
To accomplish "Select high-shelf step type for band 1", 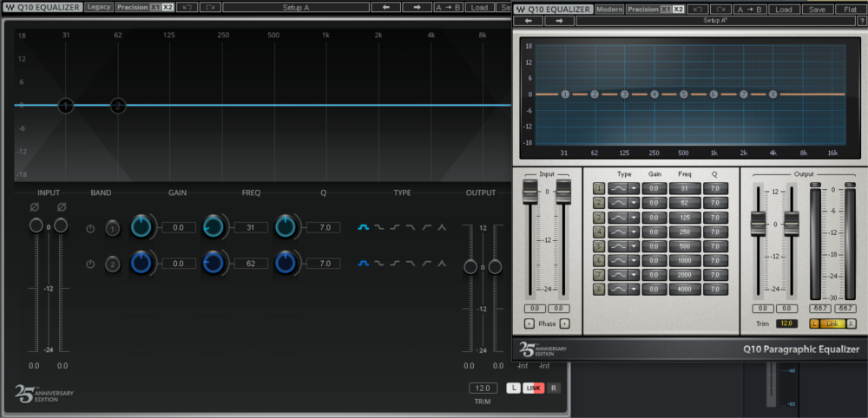I will [395, 226].
